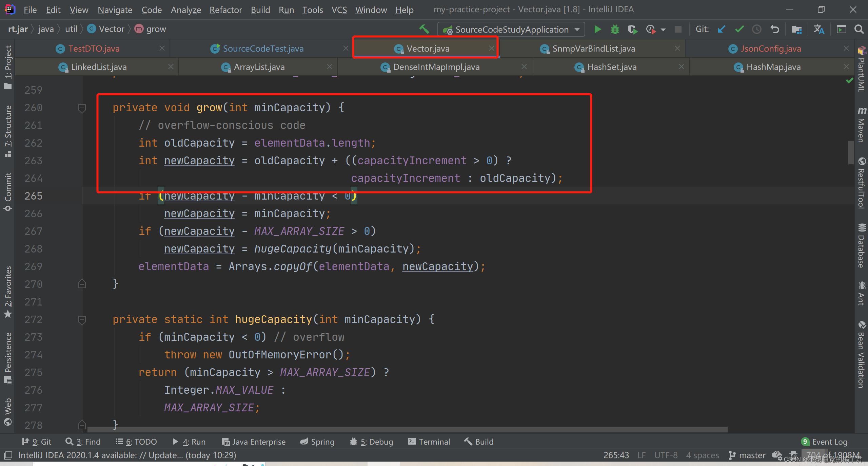Open the Bean Validation side panel
This screenshot has width=868, height=466.
coord(861,354)
